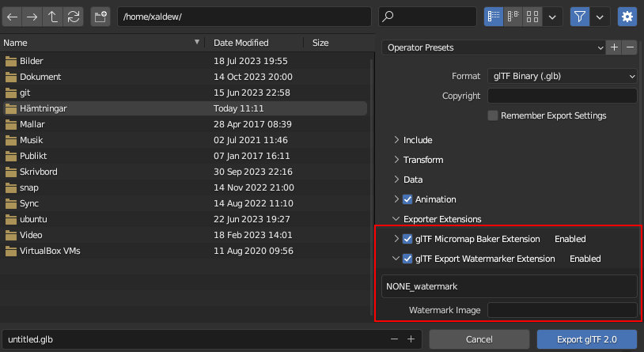Open the Bilder folder
The width and height of the screenshot is (644, 352).
pos(185,61)
